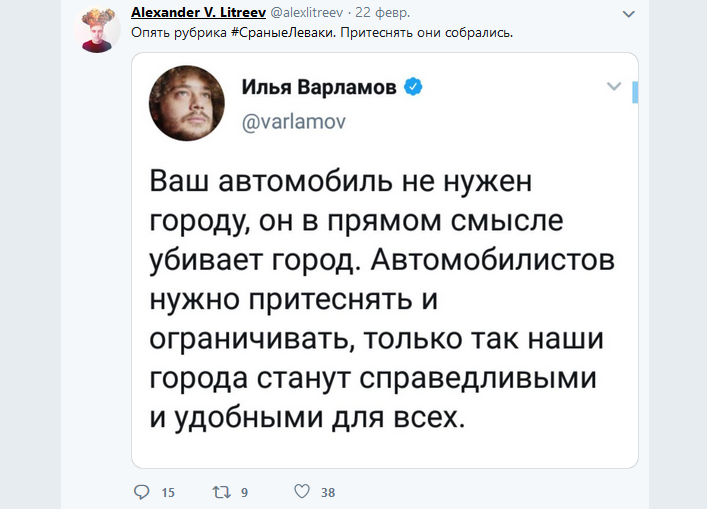This screenshot has width=707, height=509.
Task: Expand the options chevron on Litreev's tweet
Action: (627, 15)
